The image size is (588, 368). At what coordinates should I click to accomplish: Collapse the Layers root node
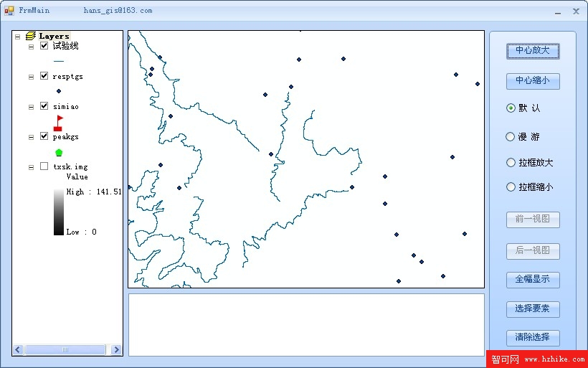pos(18,37)
